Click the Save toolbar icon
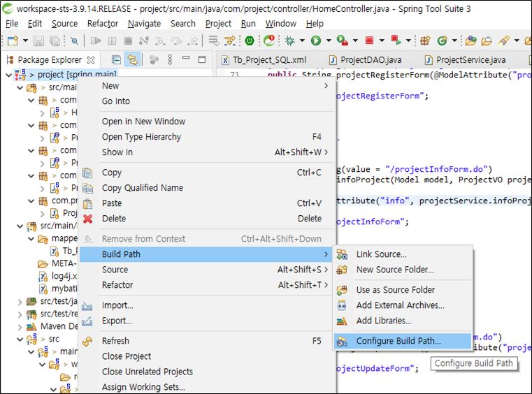 (38, 41)
